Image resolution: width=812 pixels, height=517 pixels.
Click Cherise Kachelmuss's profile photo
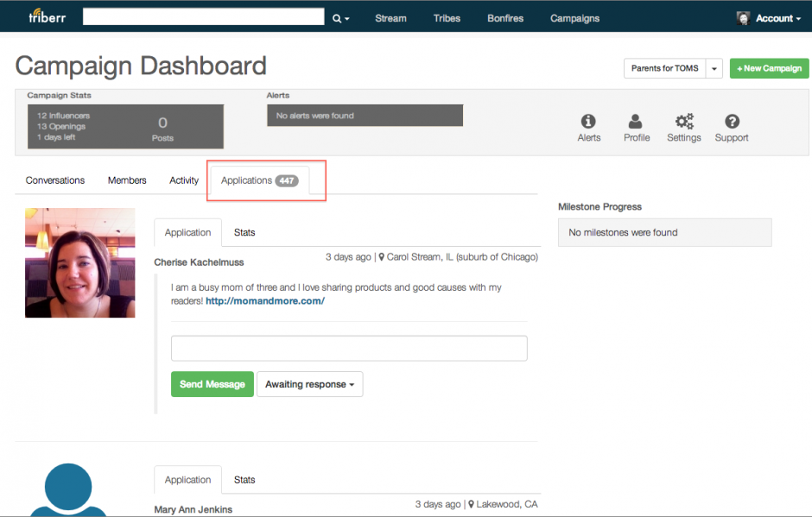[80, 263]
